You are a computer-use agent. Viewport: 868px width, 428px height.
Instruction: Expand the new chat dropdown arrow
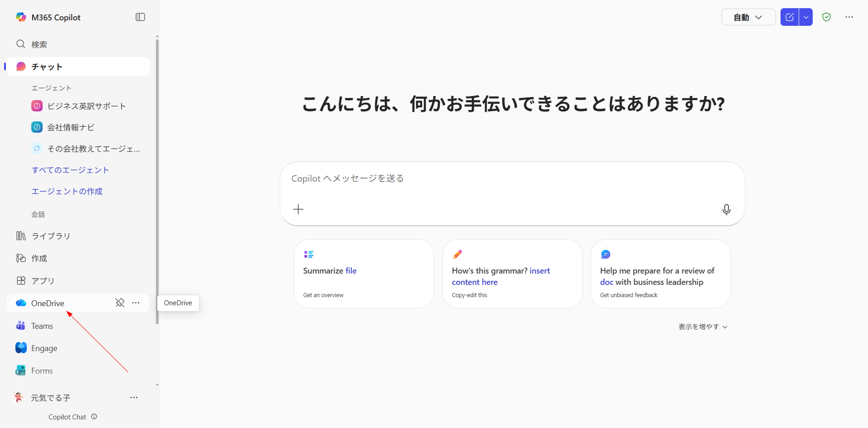click(806, 17)
